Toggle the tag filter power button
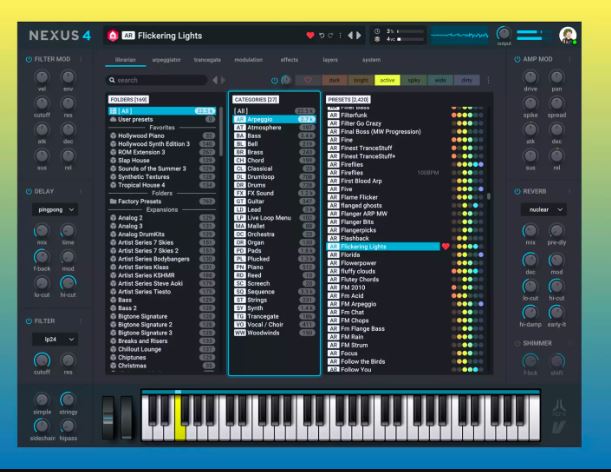The width and height of the screenshot is (611, 472). pos(274,80)
